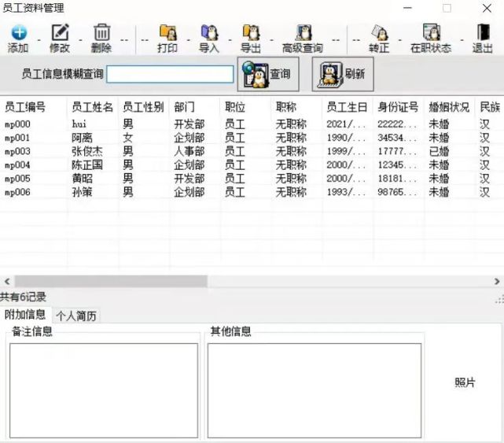Switch to the 个人简历 tab
The width and height of the screenshot is (504, 443).
click(x=76, y=316)
